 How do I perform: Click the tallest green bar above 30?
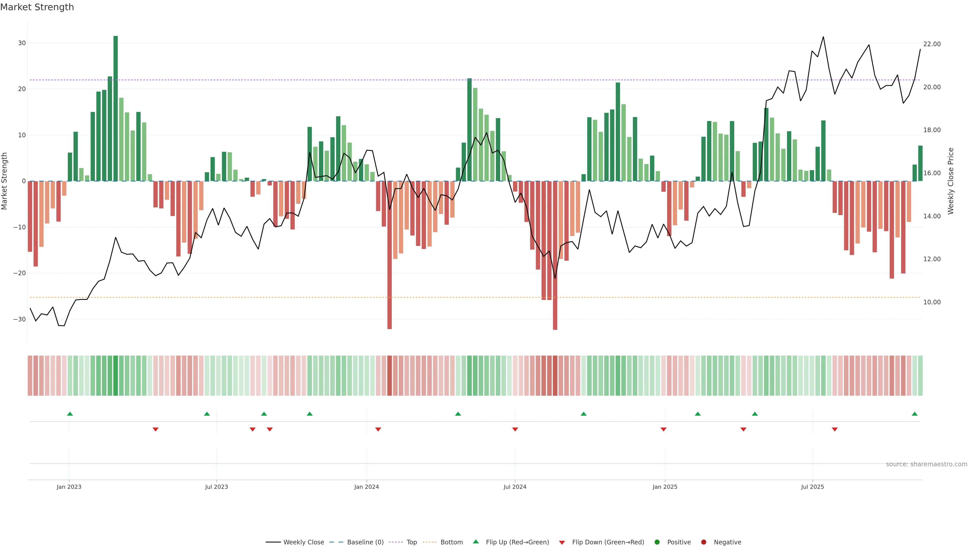[116, 108]
